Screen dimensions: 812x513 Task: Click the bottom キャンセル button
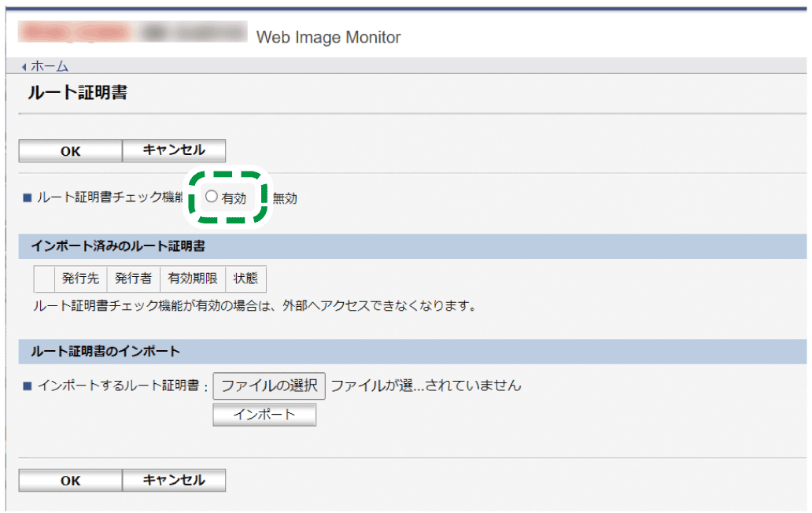click(173, 480)
